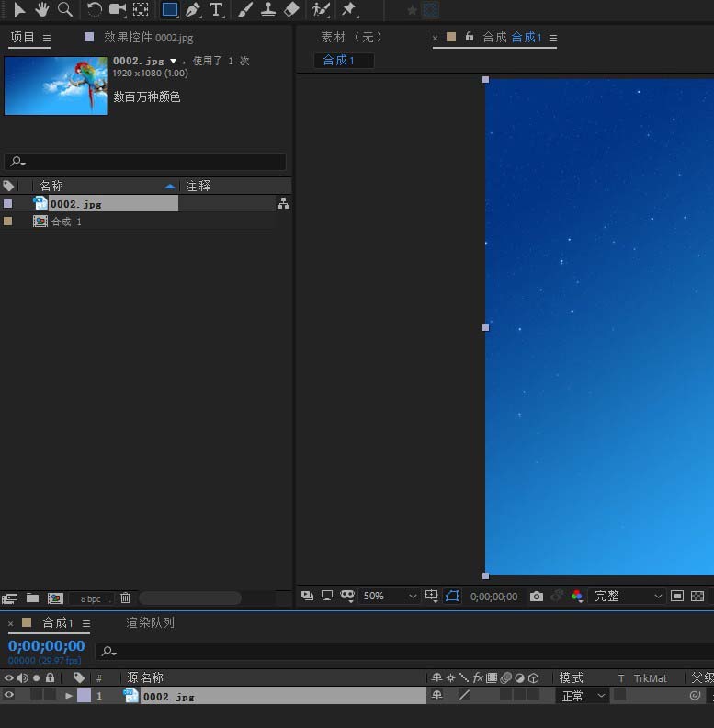
Task: Open the 效果控件 0002.jpg tab
Action: (x=148, y=38)
